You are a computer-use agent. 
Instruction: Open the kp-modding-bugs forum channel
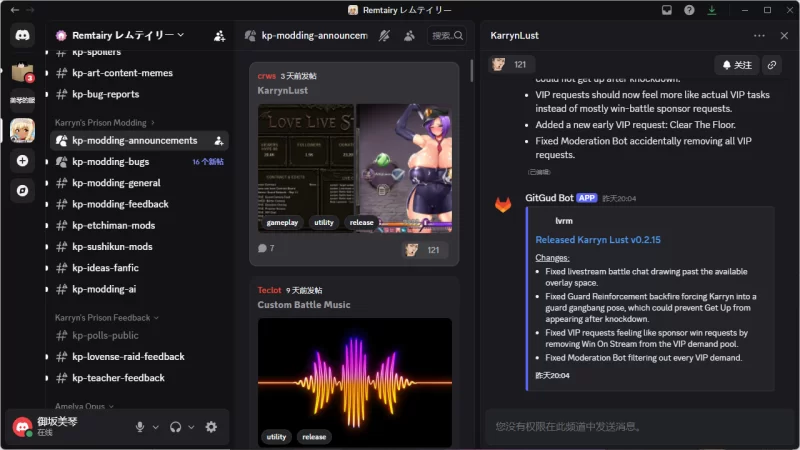click(x=139, y=162)
